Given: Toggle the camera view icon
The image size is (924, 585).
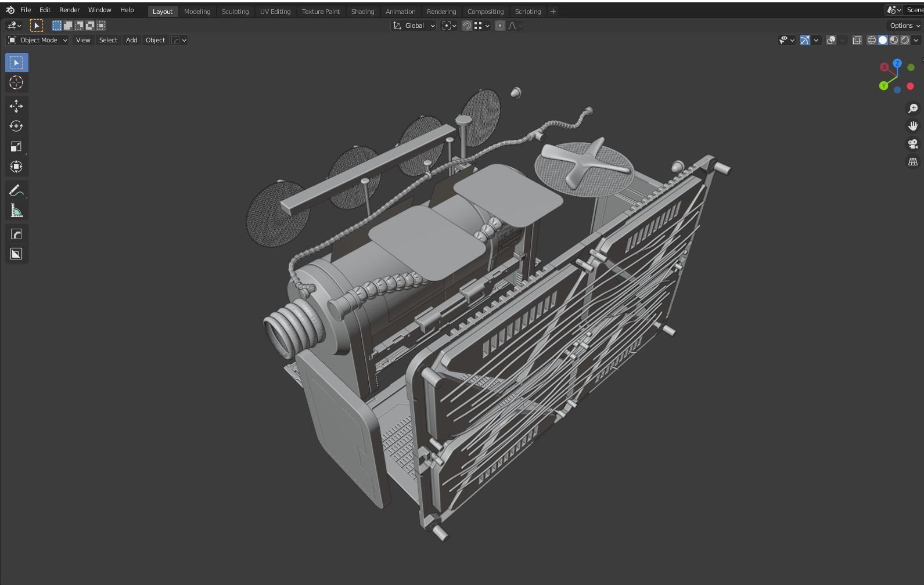Looking at the screenshot, I should [x=913, y=144].
